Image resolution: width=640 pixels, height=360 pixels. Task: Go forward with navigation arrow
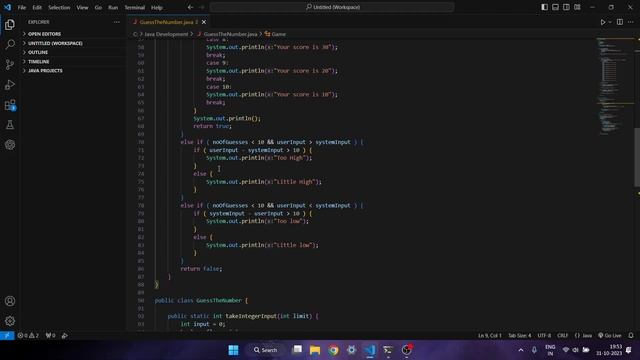pos(202,7)
